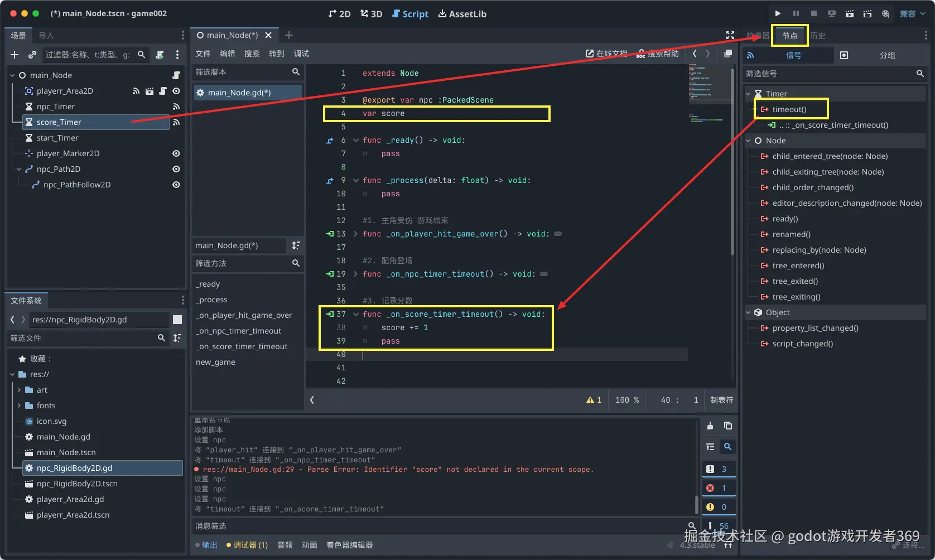
Task: Toggle collapsing duplicate output messages
Action: point(710,447)
